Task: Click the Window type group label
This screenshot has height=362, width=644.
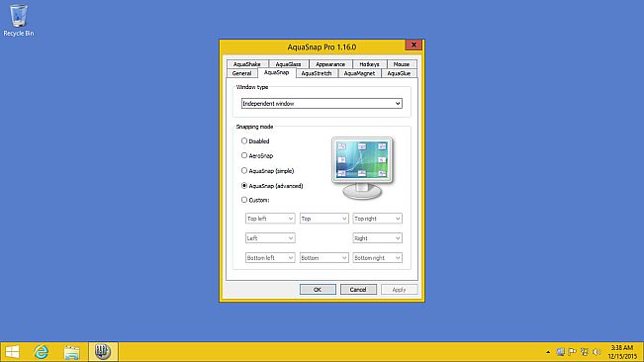Action: tap(252, 87)
